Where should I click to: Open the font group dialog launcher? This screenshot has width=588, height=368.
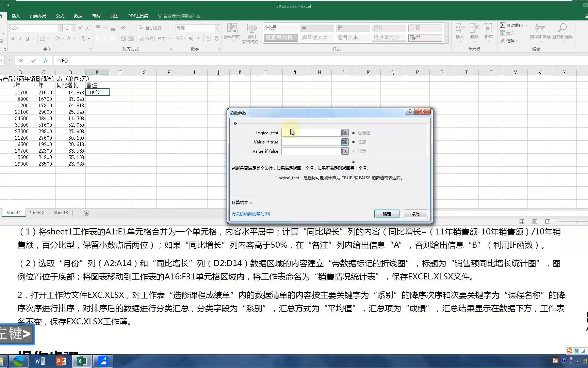click(90, 50)
